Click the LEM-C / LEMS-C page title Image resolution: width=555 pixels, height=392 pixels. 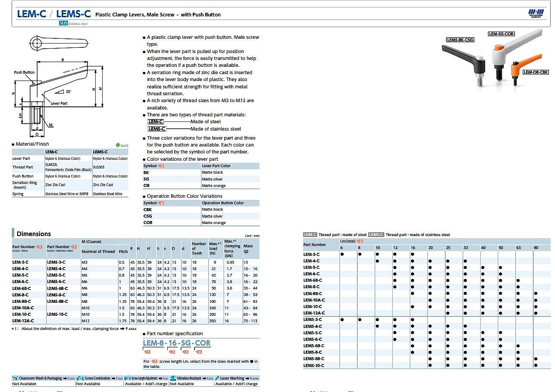coord(54,14)
